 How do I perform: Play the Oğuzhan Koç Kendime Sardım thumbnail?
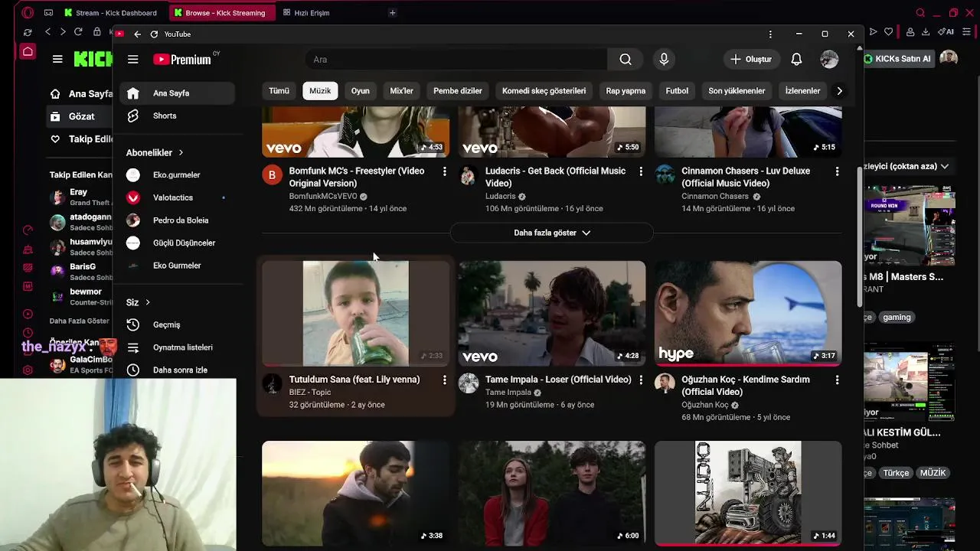click(748, 313)
